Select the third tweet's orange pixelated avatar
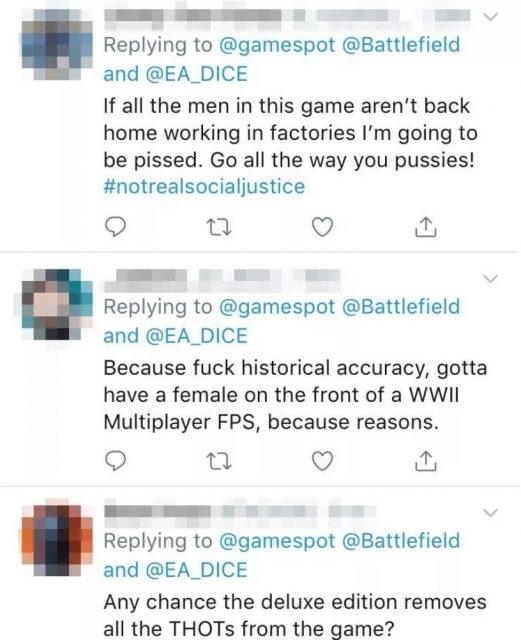Viewport: 521px width, 640px height. click(x=57, y=540)
